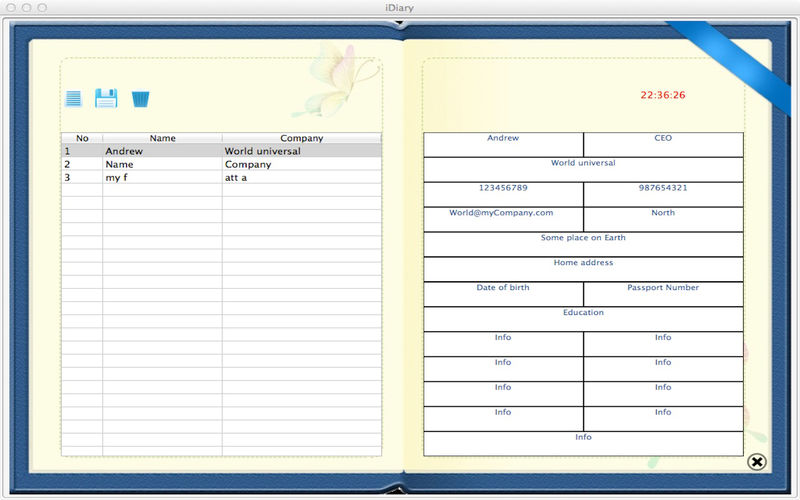
Task: Delete contact using trash can icon
Action: point(140,99)
